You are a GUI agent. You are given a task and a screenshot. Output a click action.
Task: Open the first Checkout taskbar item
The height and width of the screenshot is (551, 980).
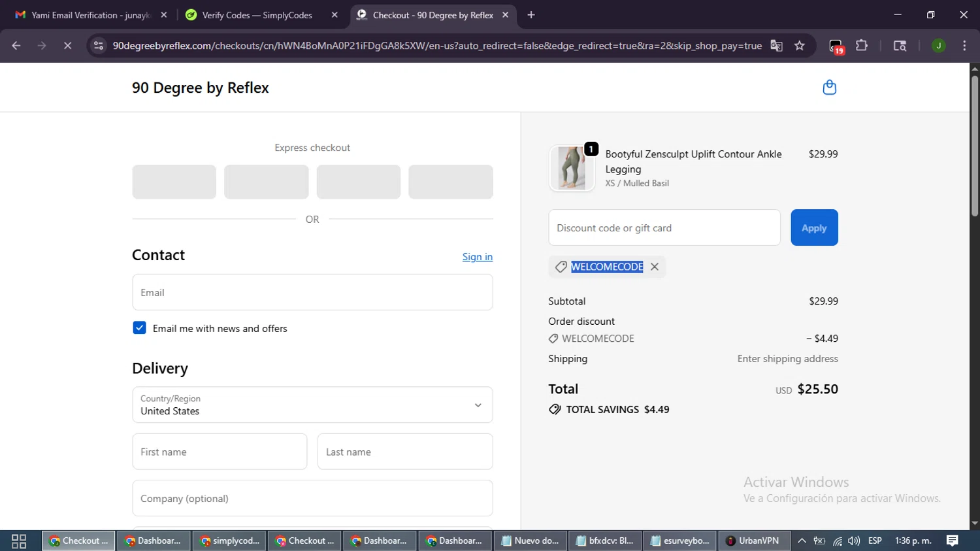click(x=78, y=541)
